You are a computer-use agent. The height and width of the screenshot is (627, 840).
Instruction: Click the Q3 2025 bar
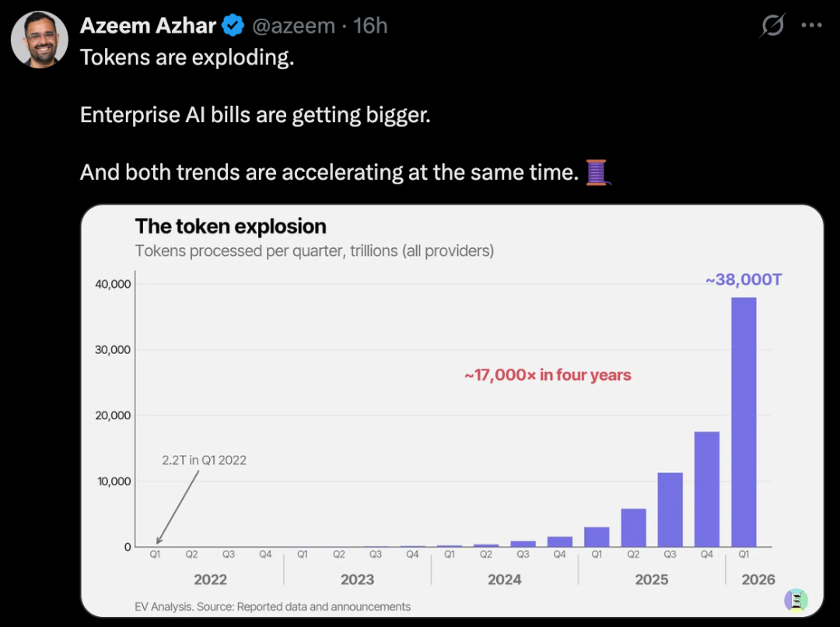[x=670, y=510]
